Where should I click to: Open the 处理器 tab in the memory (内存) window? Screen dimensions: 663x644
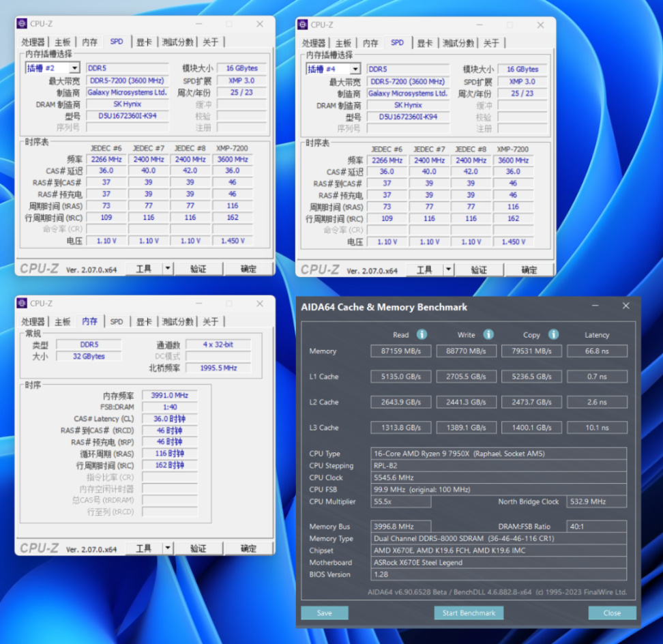[x=33, y=321]
